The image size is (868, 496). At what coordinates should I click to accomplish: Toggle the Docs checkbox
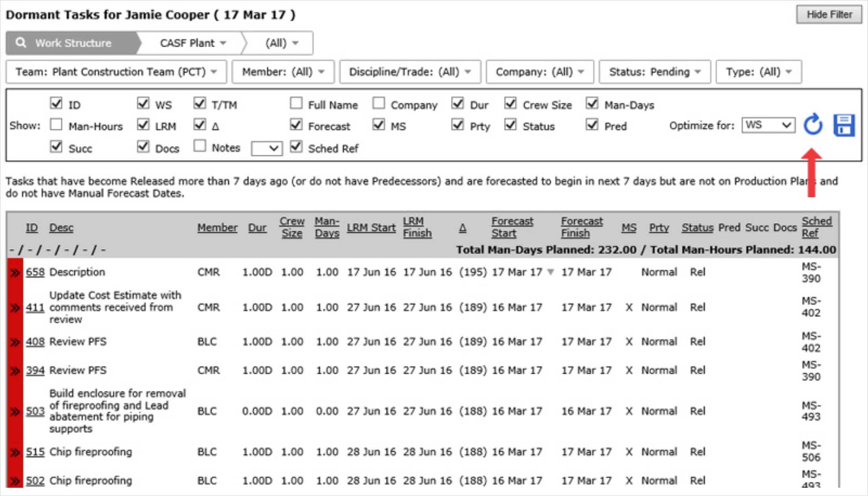143,146
